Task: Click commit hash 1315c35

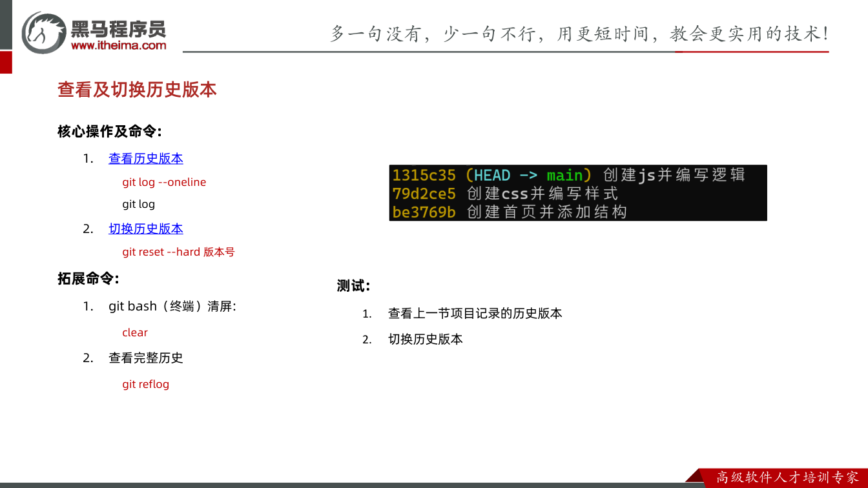Action: [424, 175]
